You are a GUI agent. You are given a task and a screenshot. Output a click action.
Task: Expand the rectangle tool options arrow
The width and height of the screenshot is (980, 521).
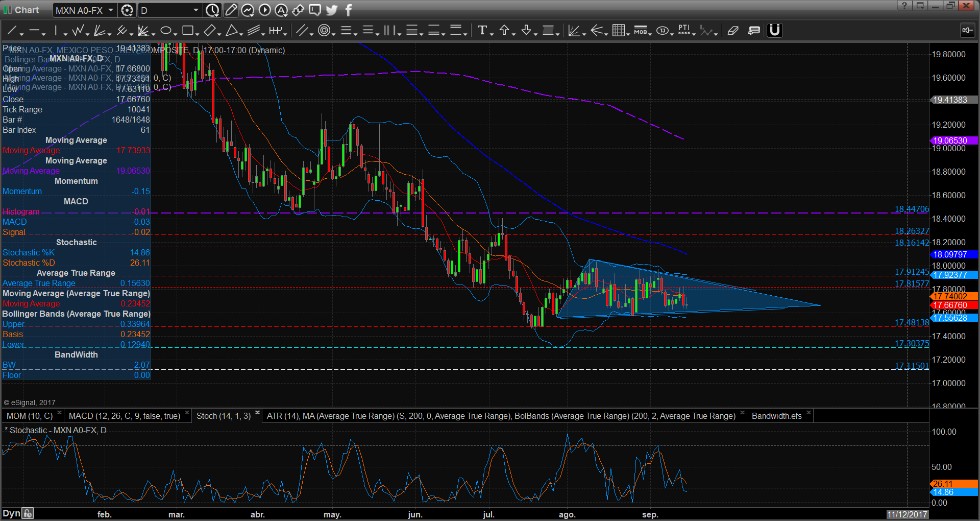coord(197,34)
